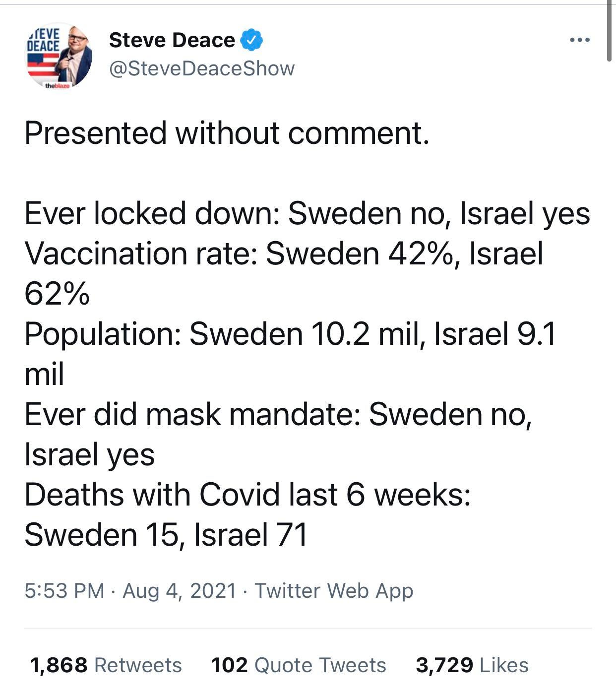View the 1,868 retweets count
616x699 pixels.
tap(59, 665)
